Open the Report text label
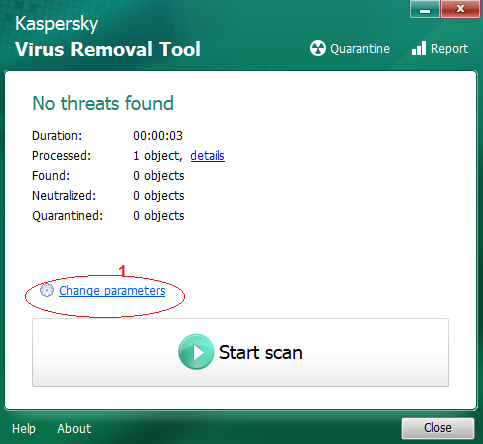483x444 pixels. tap(449, 49)
